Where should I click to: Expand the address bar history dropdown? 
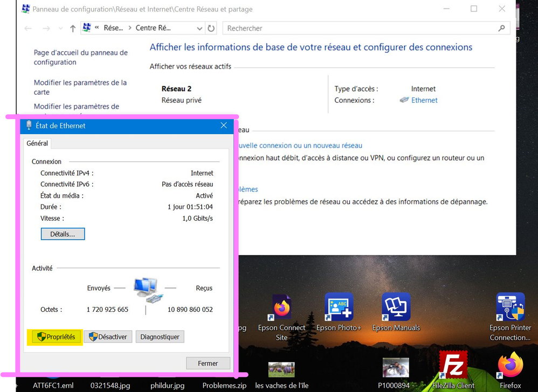click(x=199, y=29)
